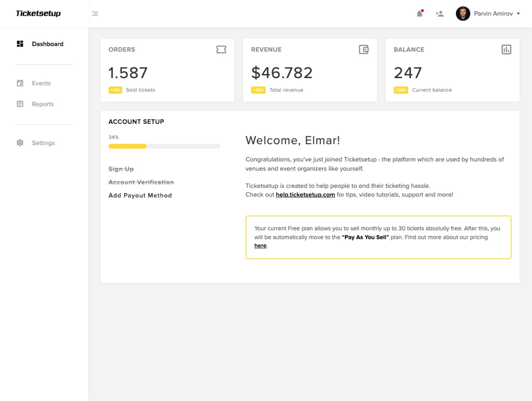Expand the Parvin Amirov account dropdown
Image resolution: width=532 pixels, height=401 pixels.
point(518,13)
